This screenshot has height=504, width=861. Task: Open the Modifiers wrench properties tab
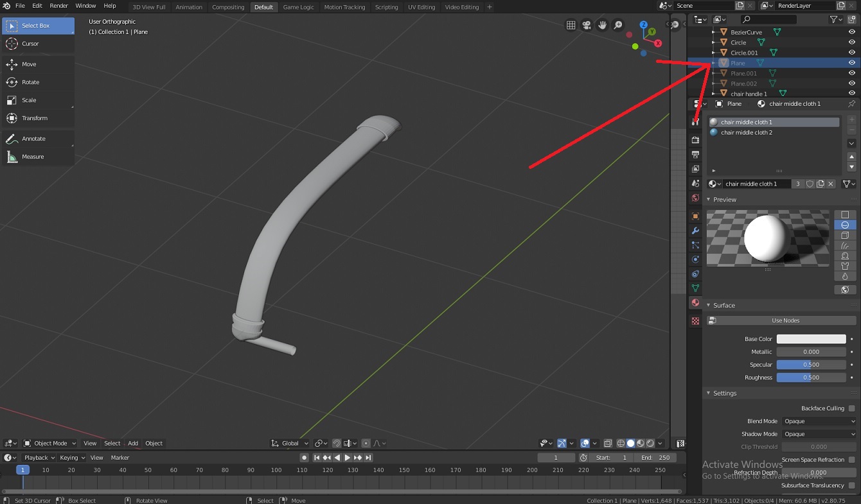(695, 230)
